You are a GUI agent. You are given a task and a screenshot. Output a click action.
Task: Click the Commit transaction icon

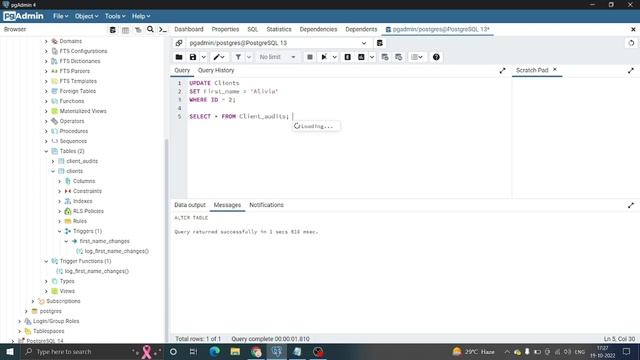385,57
